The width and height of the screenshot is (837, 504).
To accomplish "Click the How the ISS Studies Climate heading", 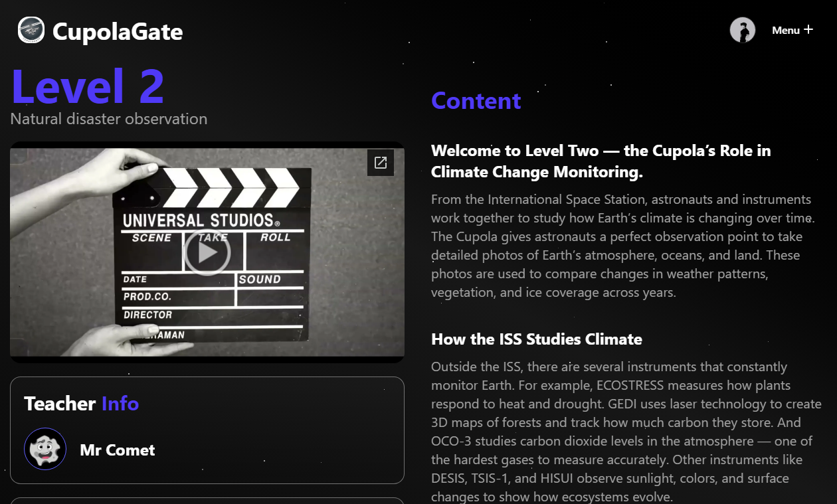I will (537, 339).
